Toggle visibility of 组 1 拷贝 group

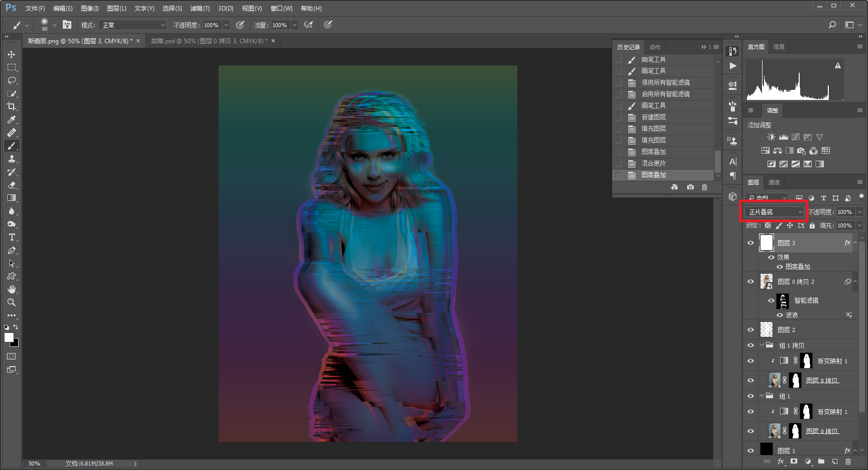[750, 345]
